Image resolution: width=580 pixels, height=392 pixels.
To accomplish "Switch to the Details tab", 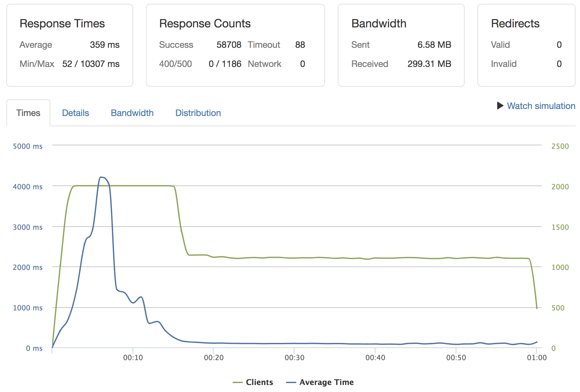I will (x=76, y=113).
